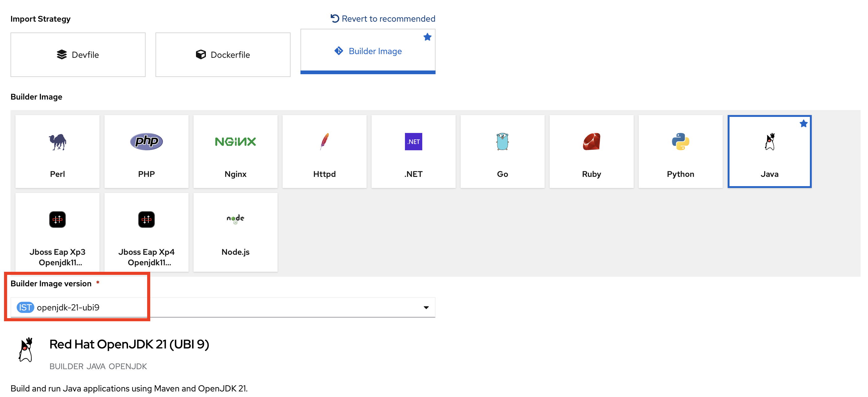868x397 pixels.
Task: Click the BUILDER tag
Action: tap(66, 366)
